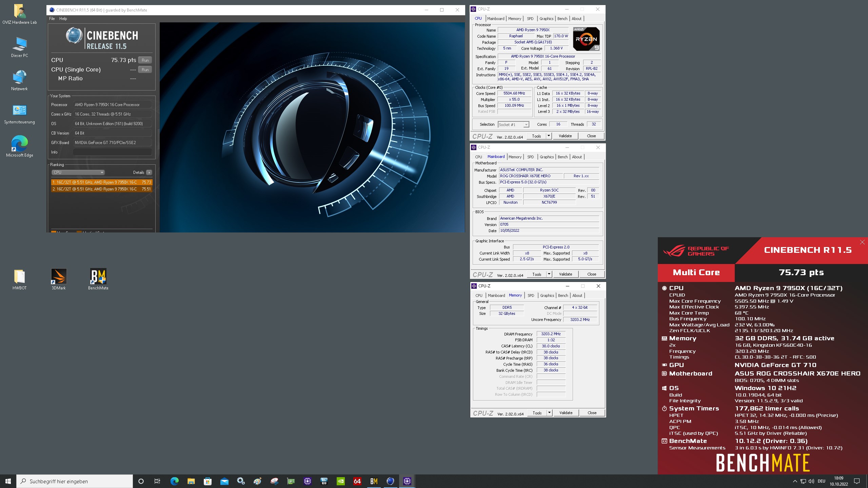This screenshot has width=868, height=488.
Task: Open Tools dropdown arrow in CPU-tab CPU-Z window
Action: click(x=549, y=136)
